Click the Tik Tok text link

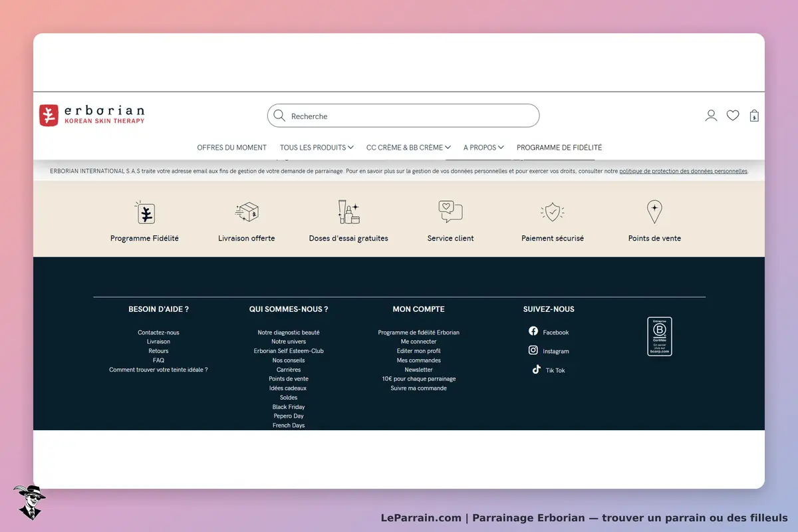pyautogui.click(x=555, y=370)
